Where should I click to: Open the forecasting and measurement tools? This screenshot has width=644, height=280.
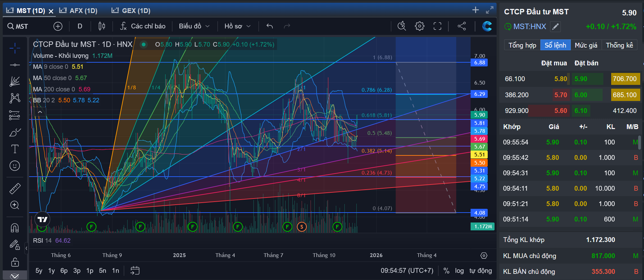click(x=15, y=115)
